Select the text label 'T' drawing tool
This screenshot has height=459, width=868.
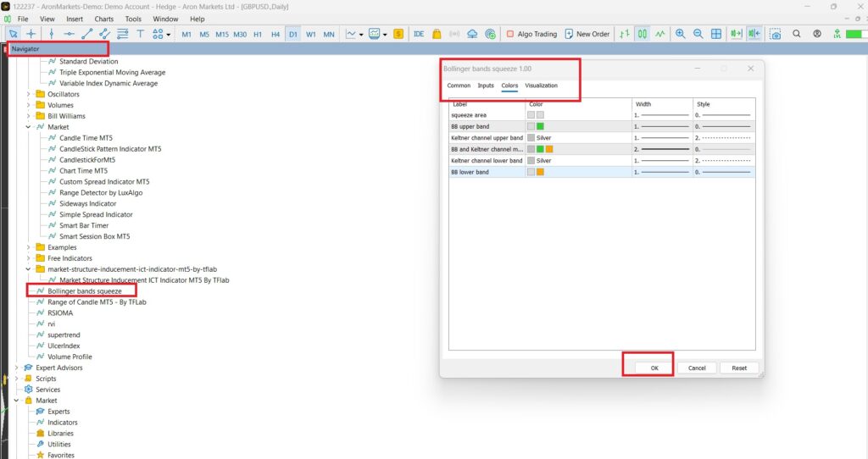141,34
